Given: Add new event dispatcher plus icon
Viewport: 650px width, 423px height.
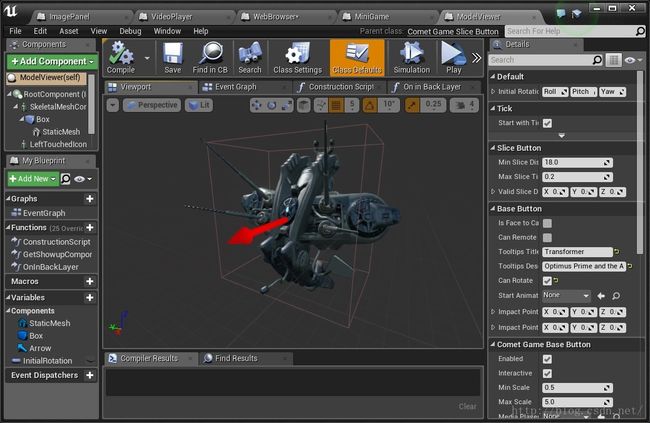Looking at the screenshot, I should pyautogui.click(x=90, y=375).
